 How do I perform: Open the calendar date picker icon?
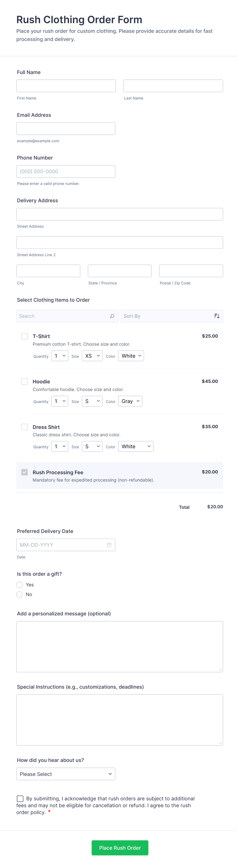[x=109, y=545]
